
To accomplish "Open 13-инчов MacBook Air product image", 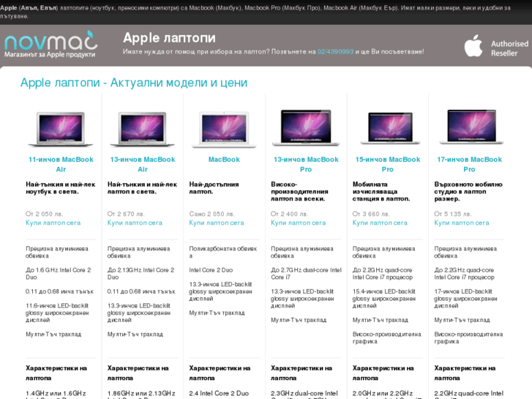I will 143,130.
